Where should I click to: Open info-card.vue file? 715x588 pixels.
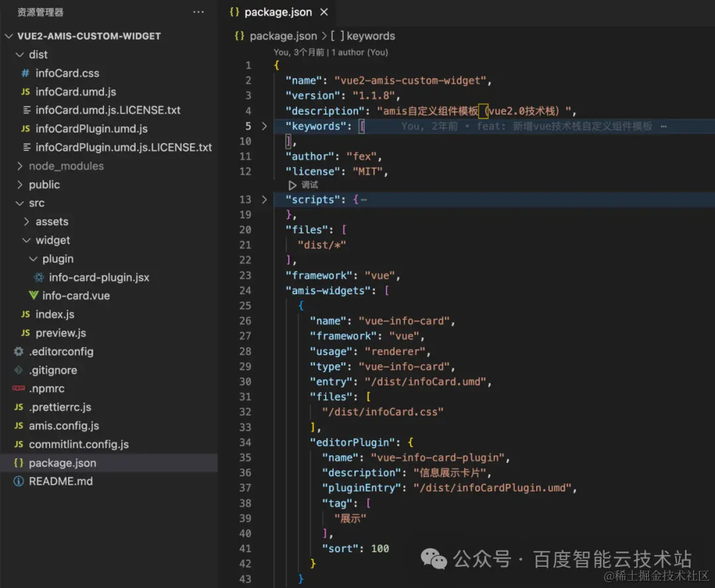pyautogui.click(x=76, y=295)
